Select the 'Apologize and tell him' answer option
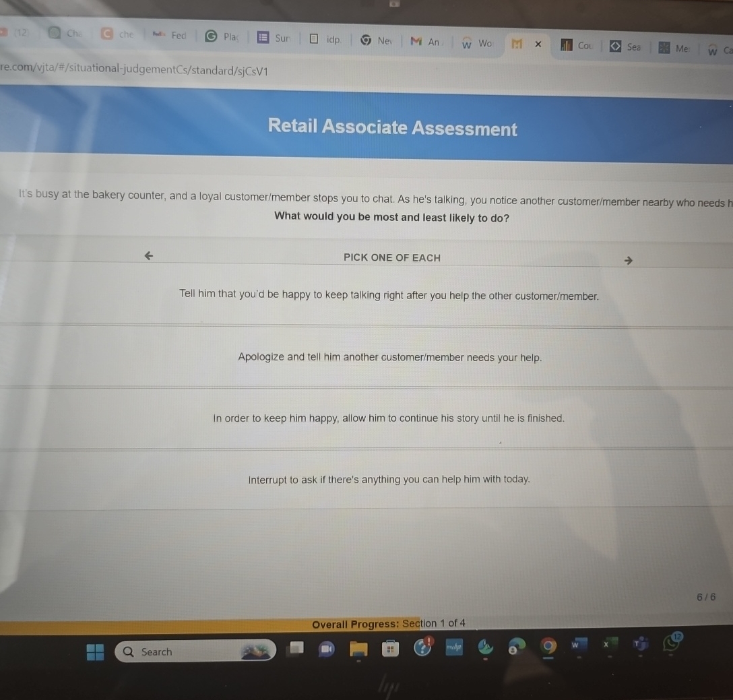This screenshot has width=733, height=700. [x=389, y=357]
